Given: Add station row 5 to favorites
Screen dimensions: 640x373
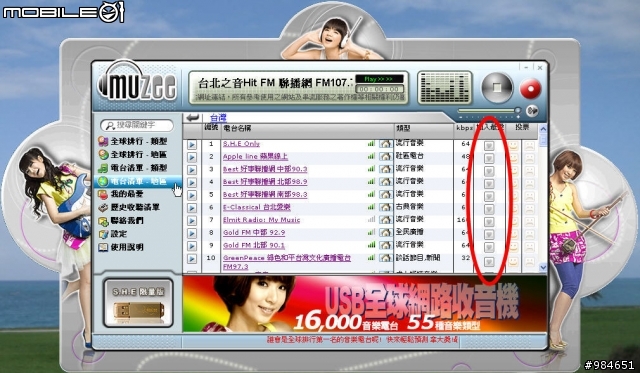Looking at the screenshot, I should 489,196.
